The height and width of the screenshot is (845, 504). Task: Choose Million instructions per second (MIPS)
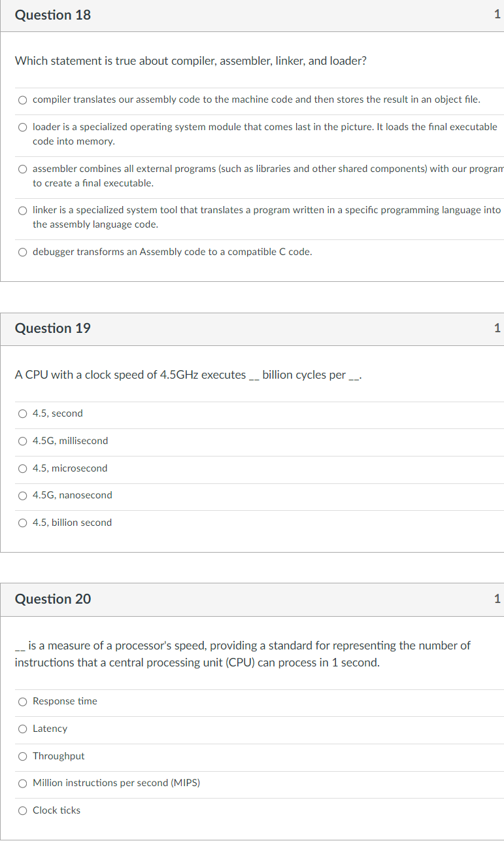(x=22, y=783)
